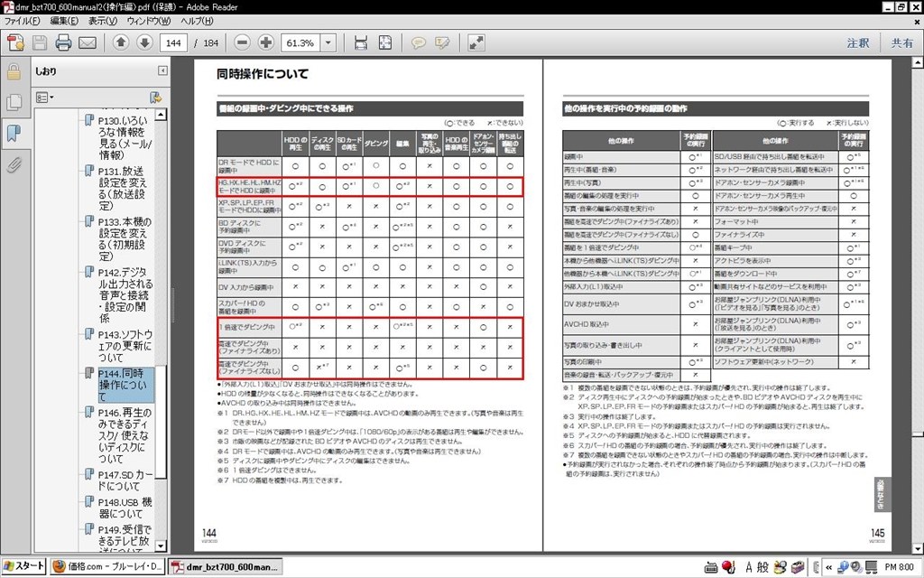Image resolution: width=924 pixels, height=578 pixels.
Task: Zoom out with minus button
Action: pos(242,42)
